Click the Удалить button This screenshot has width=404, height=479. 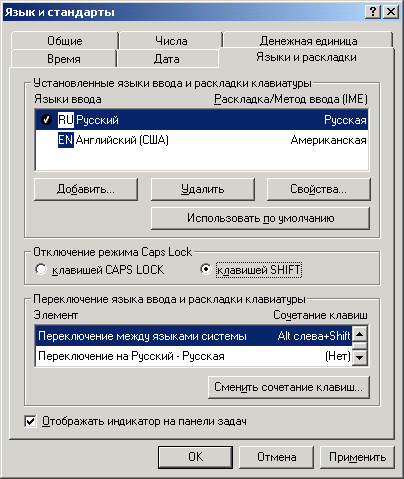(x=203, y=189)
